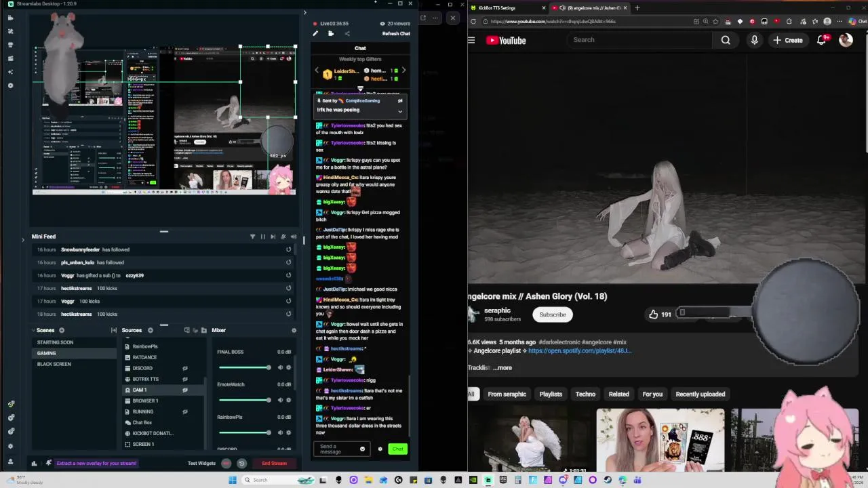The image size is (868, 488).
Task: Replay the Snowbunnyfeeder follow alert
Action: point(288,249)
